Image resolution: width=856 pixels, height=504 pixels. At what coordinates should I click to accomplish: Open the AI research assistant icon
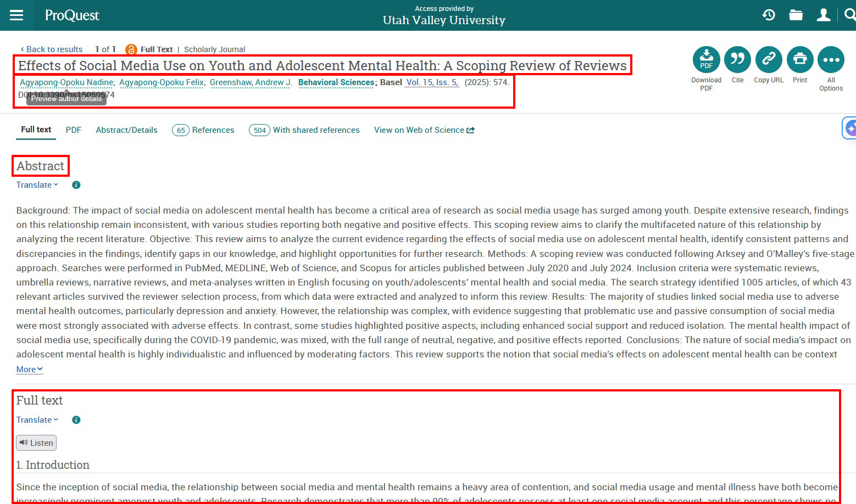tap(849, 128)
